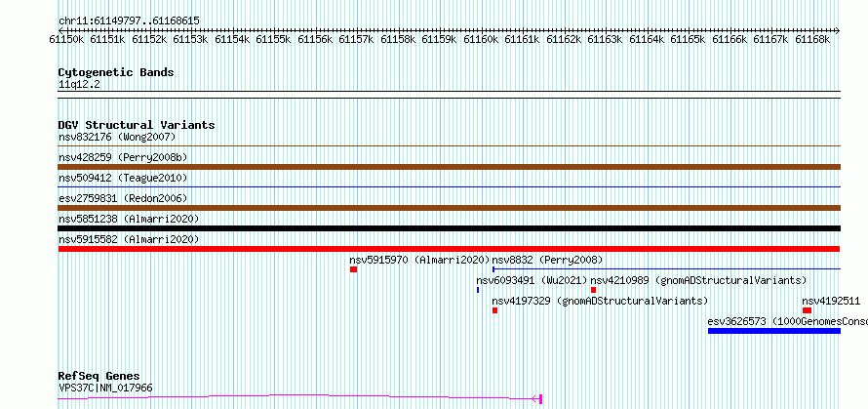
Task: Click the nsv4210989 (gnomADStructuralVariants) label
Action: click(x=698, y=280)
